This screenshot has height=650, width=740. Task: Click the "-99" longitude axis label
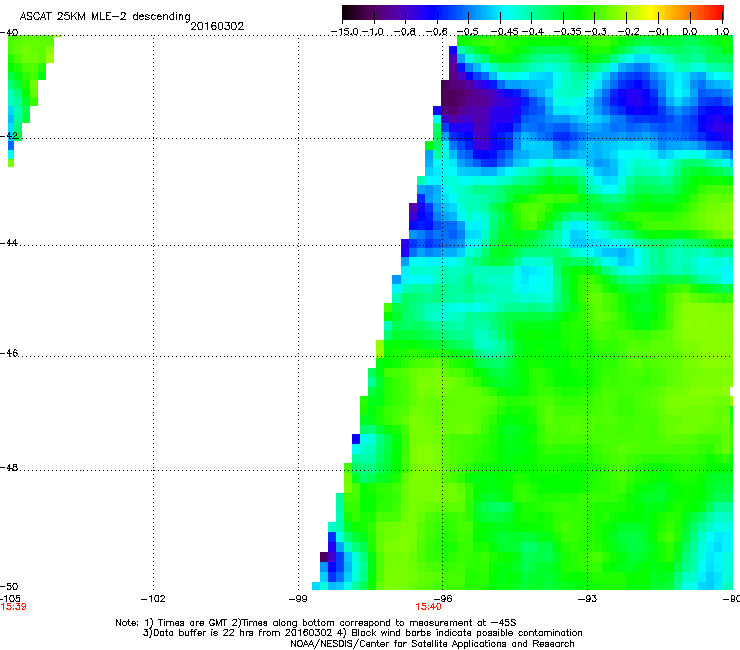coord(298,599)
